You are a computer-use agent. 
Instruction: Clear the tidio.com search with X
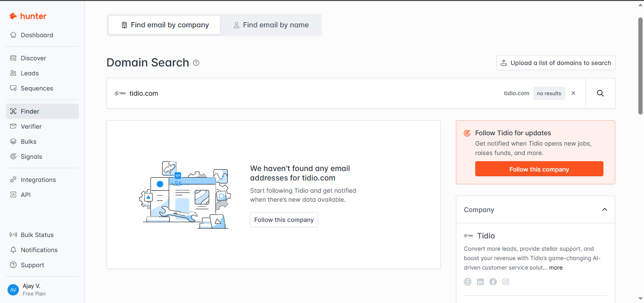point(573,93)
